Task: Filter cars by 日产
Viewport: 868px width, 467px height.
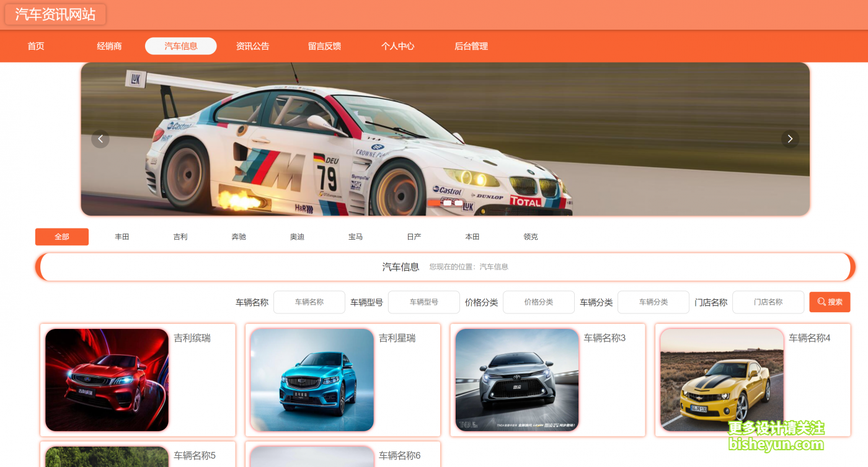Action: pos(414,237)
